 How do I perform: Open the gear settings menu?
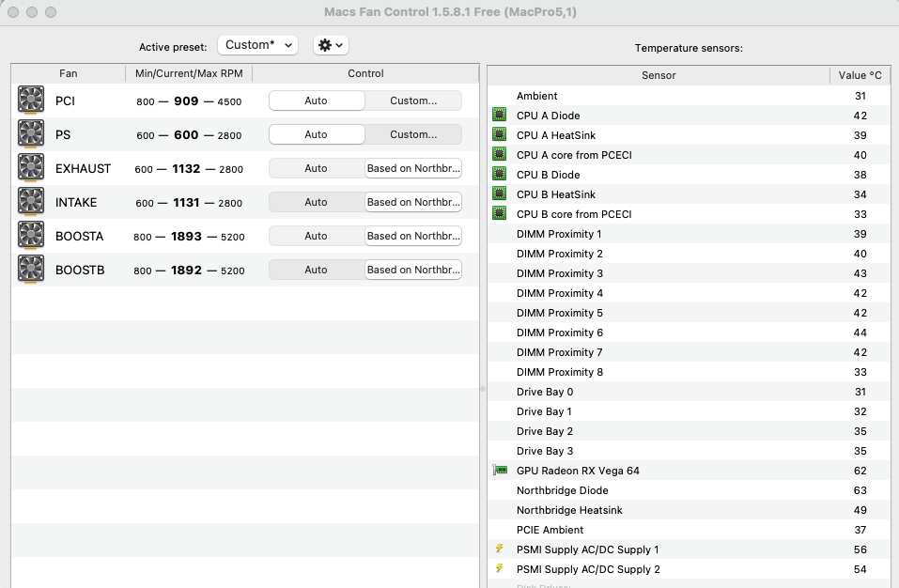click(331, 45)
